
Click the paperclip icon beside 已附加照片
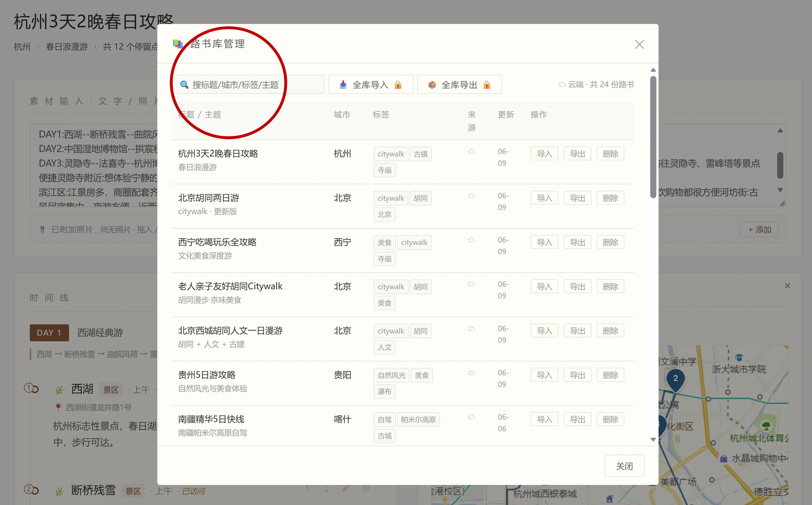[x=42, y=230]
